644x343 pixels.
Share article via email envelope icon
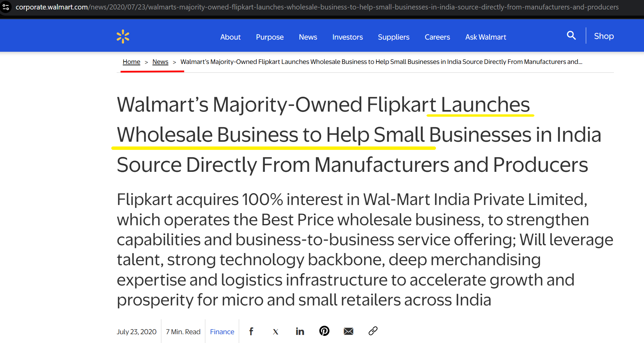(348, 331)
